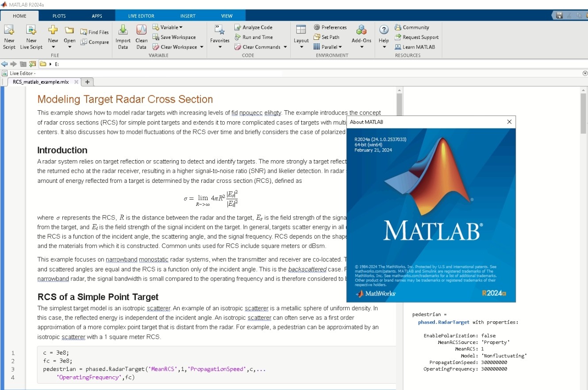Screen dimensions: 588x390
Task: Go up one folder level
Action: [23, 64]
